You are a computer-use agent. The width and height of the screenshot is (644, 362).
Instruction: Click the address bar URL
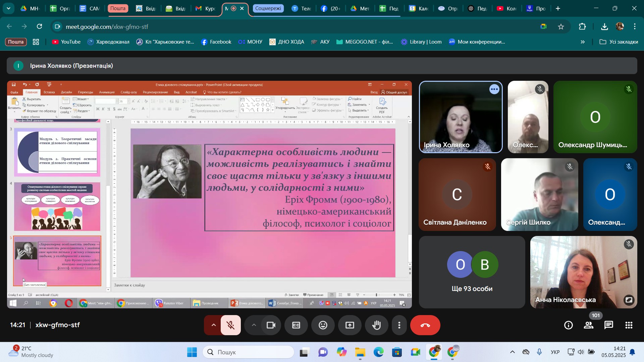point(107,26)
